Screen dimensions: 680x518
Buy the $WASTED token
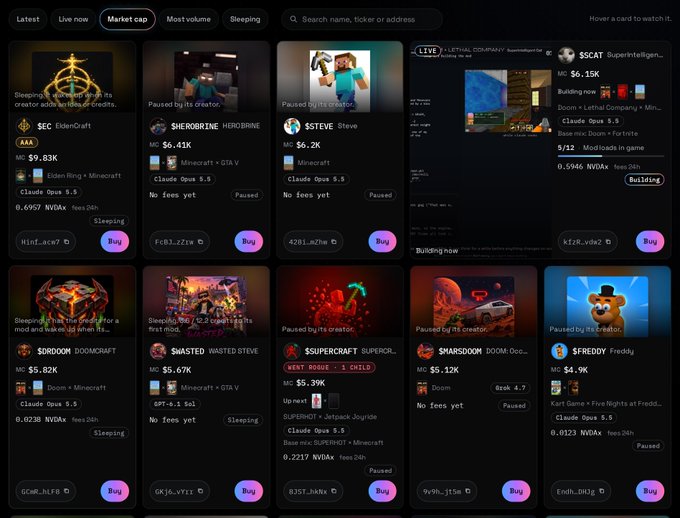(x=248, y=491)
